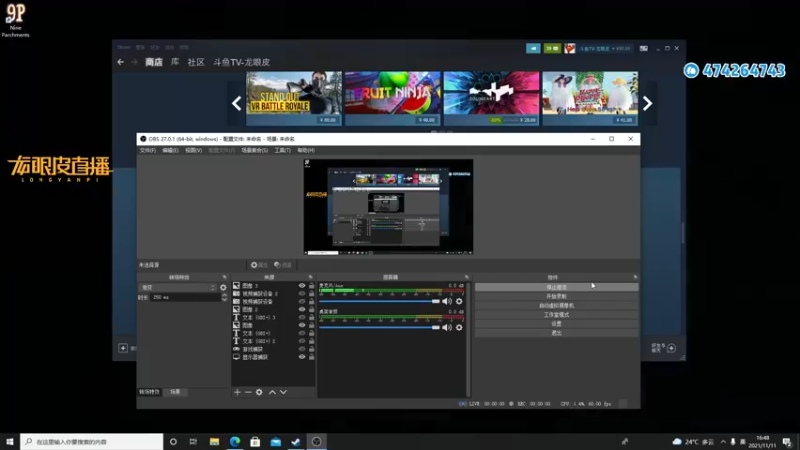Viewport: 800px width, 450px height.
Task: Mute the microphone mixer channel
Action: [x=447, y=302]
